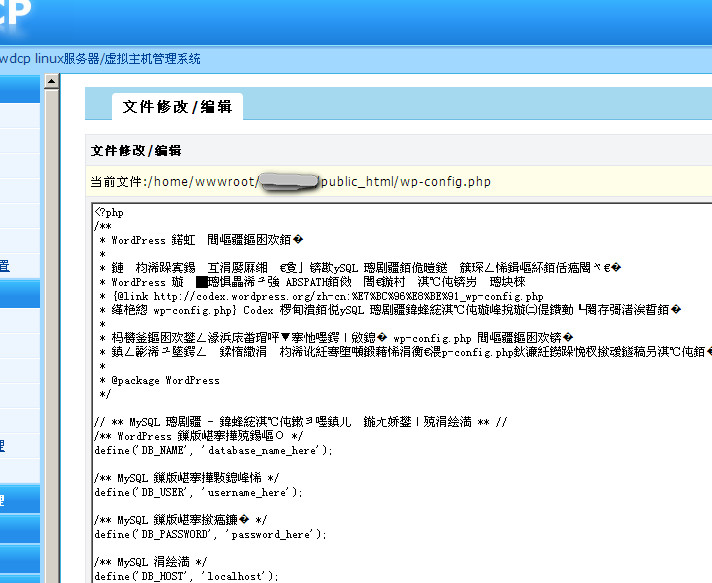Click the current file path text
This screenshot has width=712, height=583.
coord(291,182)
